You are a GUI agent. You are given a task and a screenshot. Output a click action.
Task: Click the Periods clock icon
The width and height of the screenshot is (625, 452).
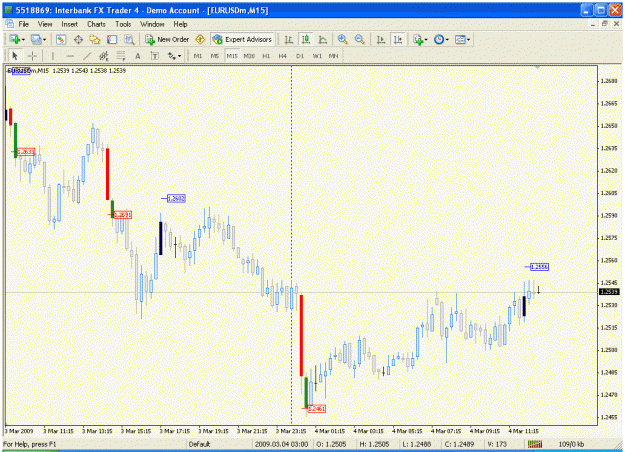click(439, 39)
